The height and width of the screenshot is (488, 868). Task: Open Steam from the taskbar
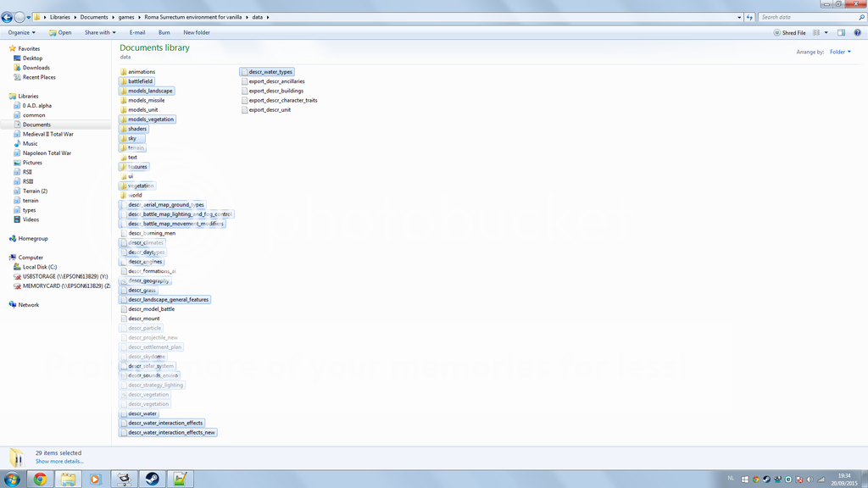(x=153, y=479)
